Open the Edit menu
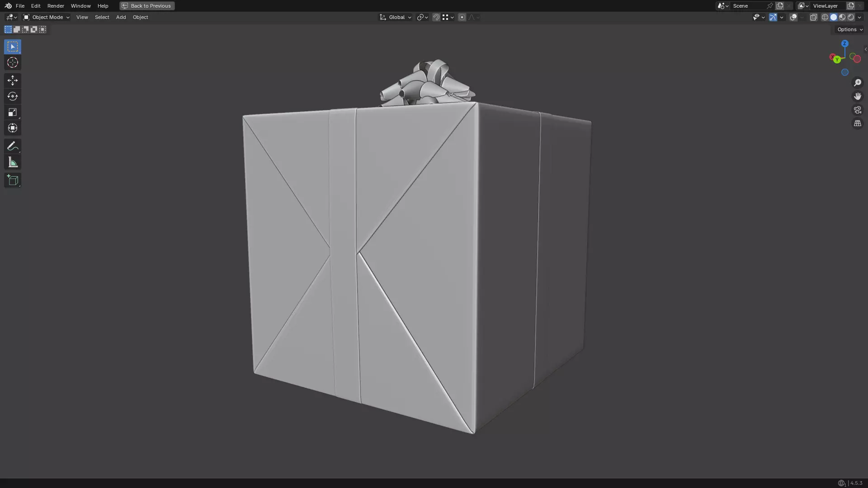 point(36,6)
